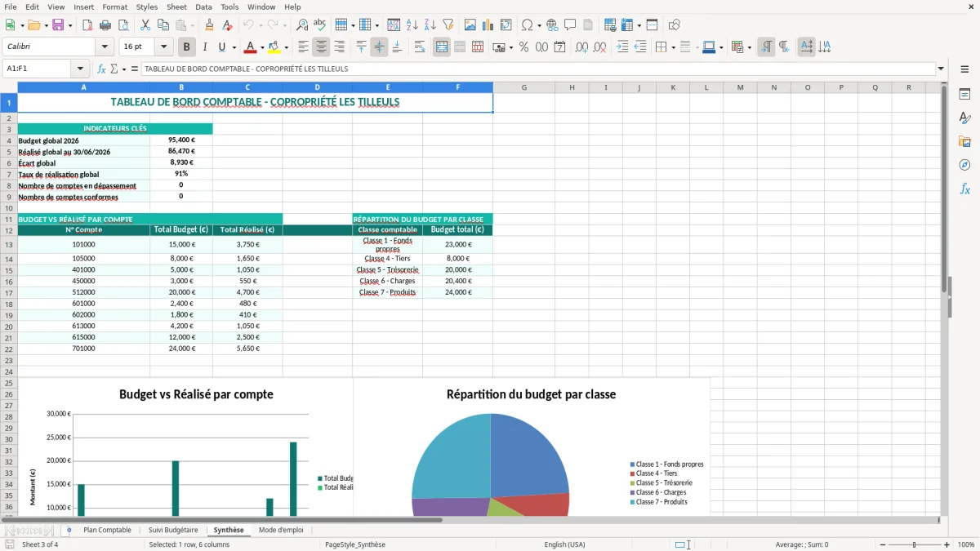Toggle Align Right
The image size is (980, 551).
click(x=340, y=47)
